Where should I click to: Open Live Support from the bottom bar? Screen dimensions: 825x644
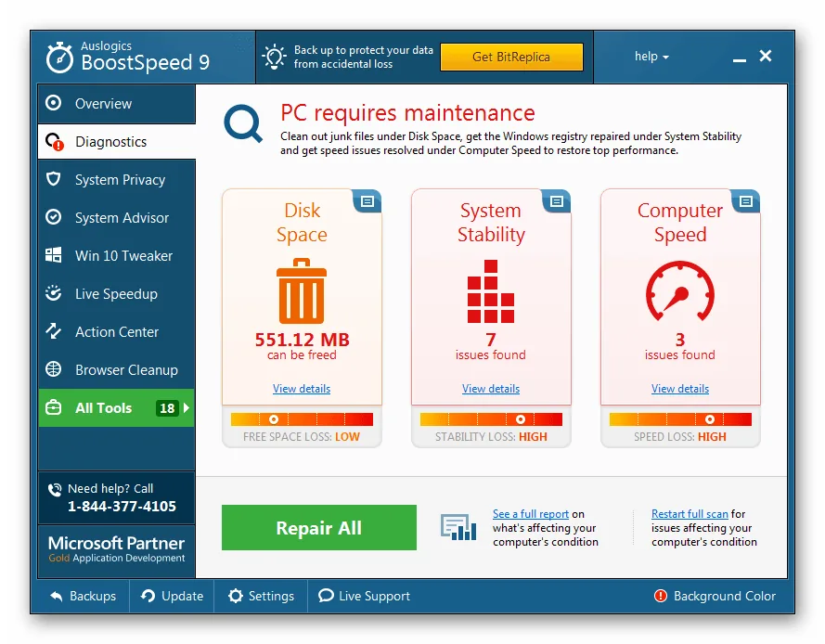pos(364,596)
